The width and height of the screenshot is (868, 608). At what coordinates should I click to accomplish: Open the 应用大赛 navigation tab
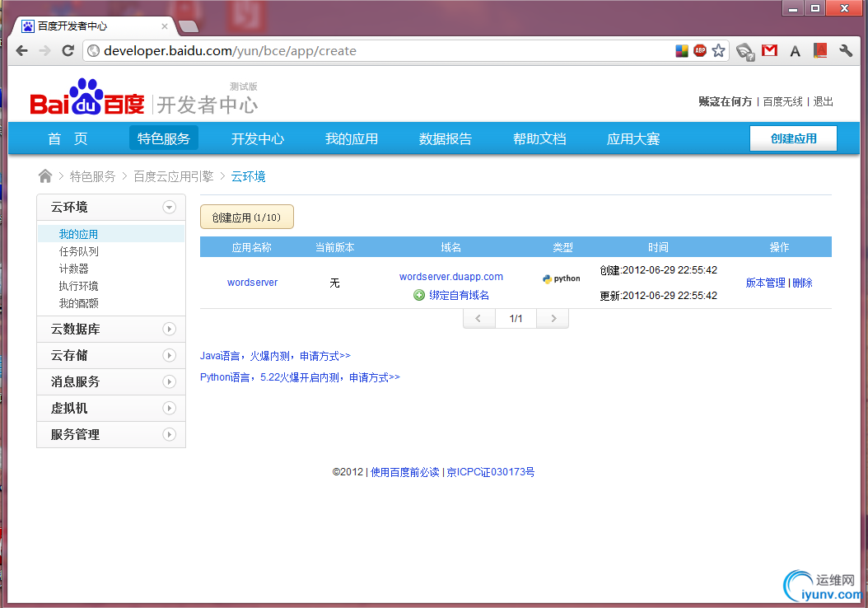633,138
